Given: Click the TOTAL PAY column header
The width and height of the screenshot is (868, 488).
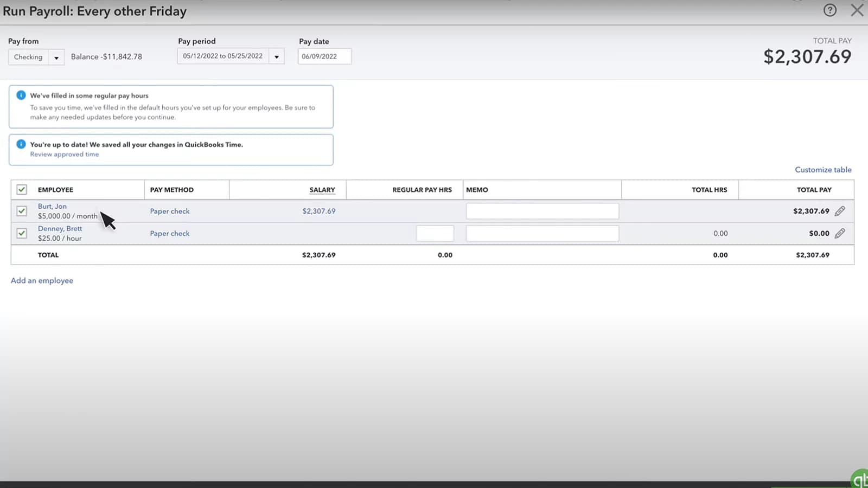Looking at the screenshot, I should (814, 190).
